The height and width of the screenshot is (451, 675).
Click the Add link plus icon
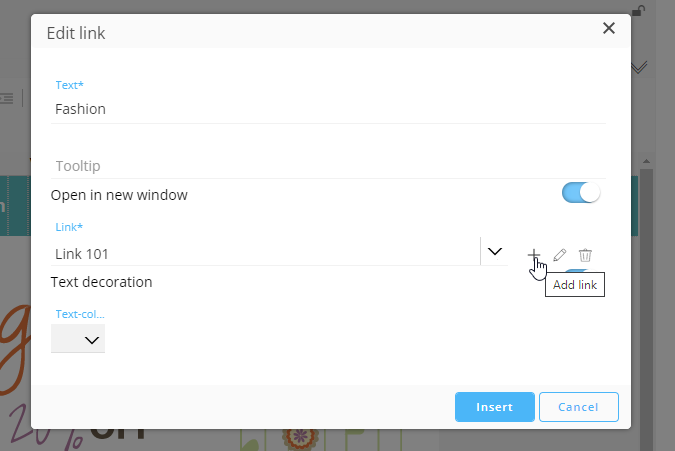(533, 255)
